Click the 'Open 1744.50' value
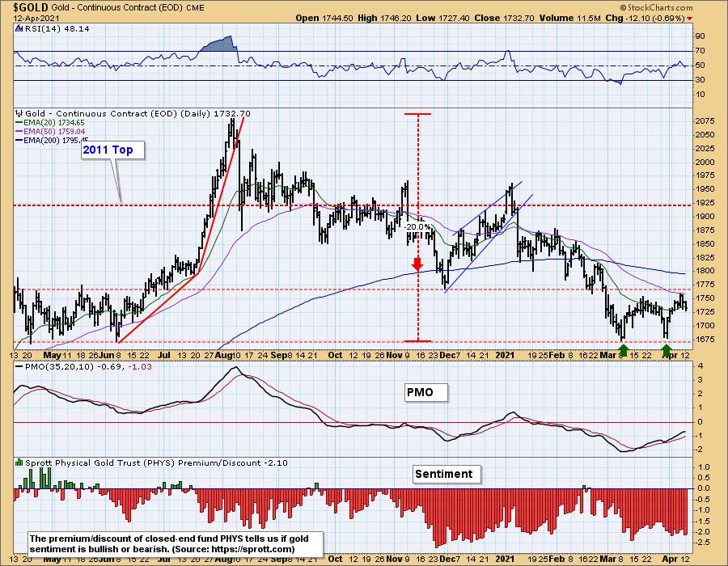The width and height of the screenshot is (728, 566). [x=324, y=19]
